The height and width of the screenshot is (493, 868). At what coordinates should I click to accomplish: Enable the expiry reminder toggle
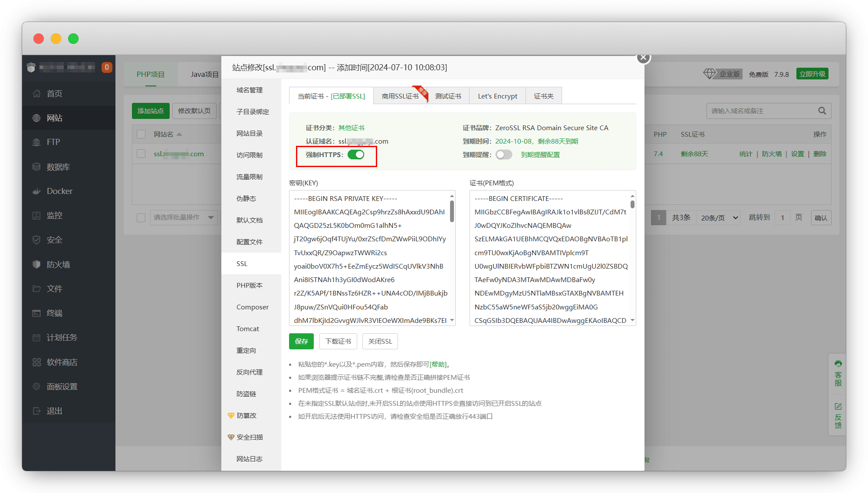tap(504, 155)
